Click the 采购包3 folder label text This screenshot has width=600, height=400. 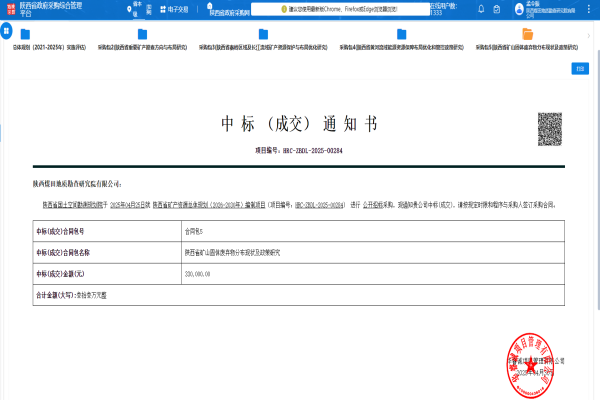tap(263, 47)
